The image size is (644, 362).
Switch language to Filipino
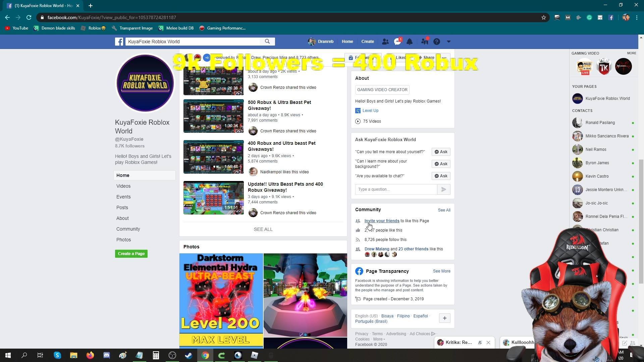tap(403, 316)
